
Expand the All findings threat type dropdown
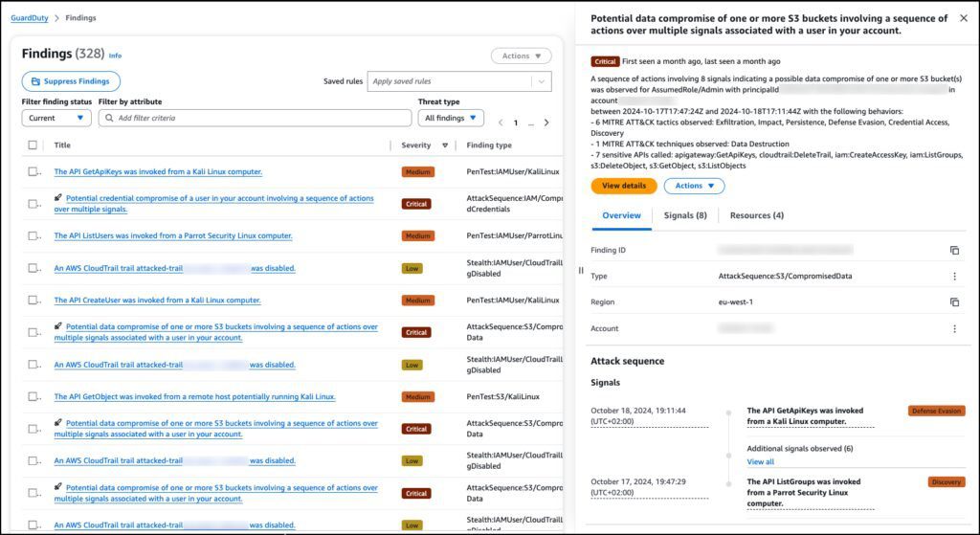coord(451,119)
